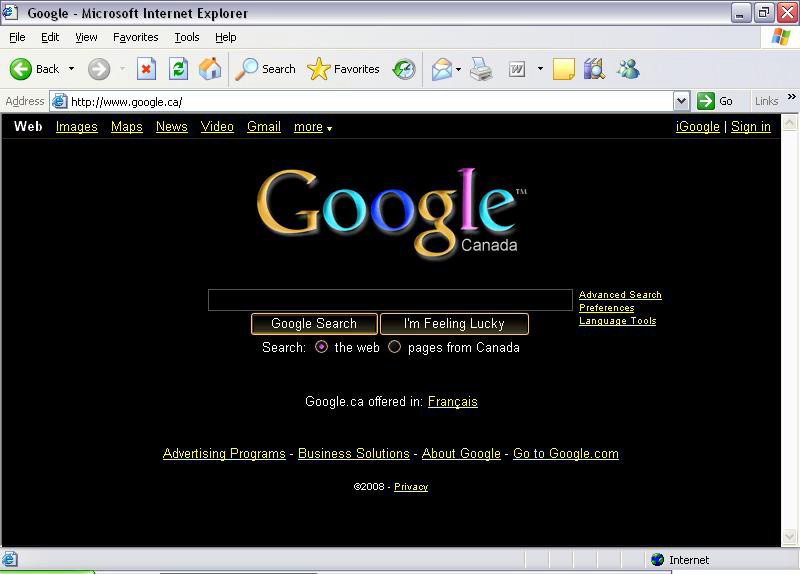Open Forward button history dropdown arrow
The width and height of the screenshot is (800, 574).
(122, 69)
